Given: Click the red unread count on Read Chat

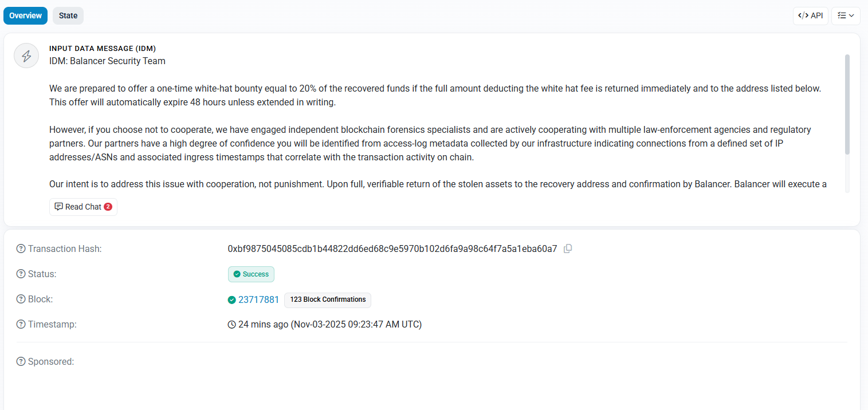Looking at the screenshot, I should pos(107,207).
